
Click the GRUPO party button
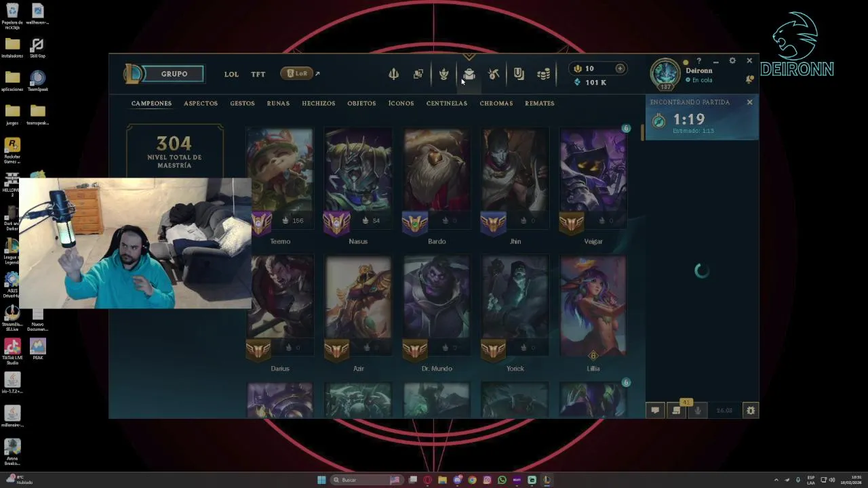point(174,73)
